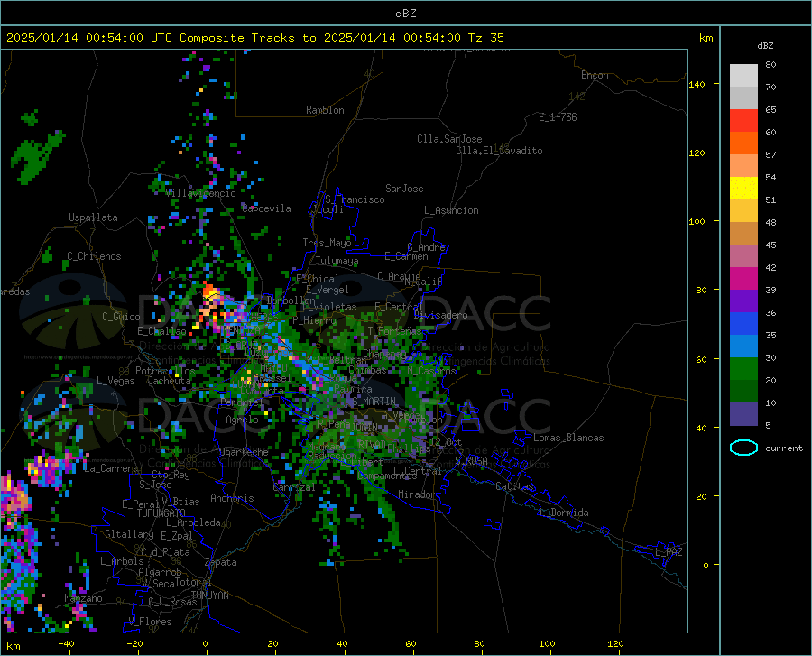This screenshot has width=812, height=656.
Task: Click the 'L_PAZ' place label
Action: (669, 552)
